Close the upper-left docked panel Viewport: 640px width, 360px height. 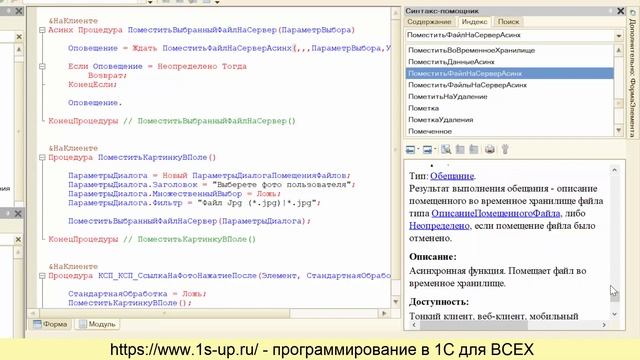19,11
